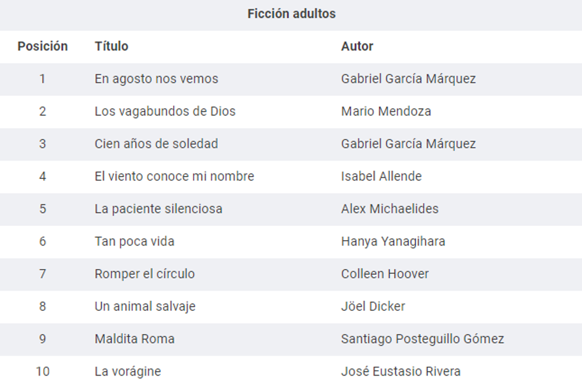Select 'Cien años de soledad' title
This screenshot has width=582, height=392.
pos(156,144)
